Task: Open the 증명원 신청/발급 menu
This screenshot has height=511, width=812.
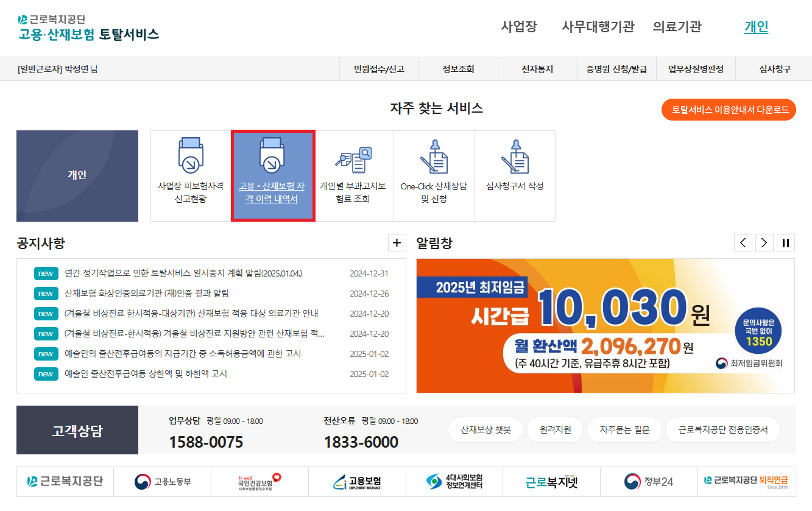Action: point(616,69)
